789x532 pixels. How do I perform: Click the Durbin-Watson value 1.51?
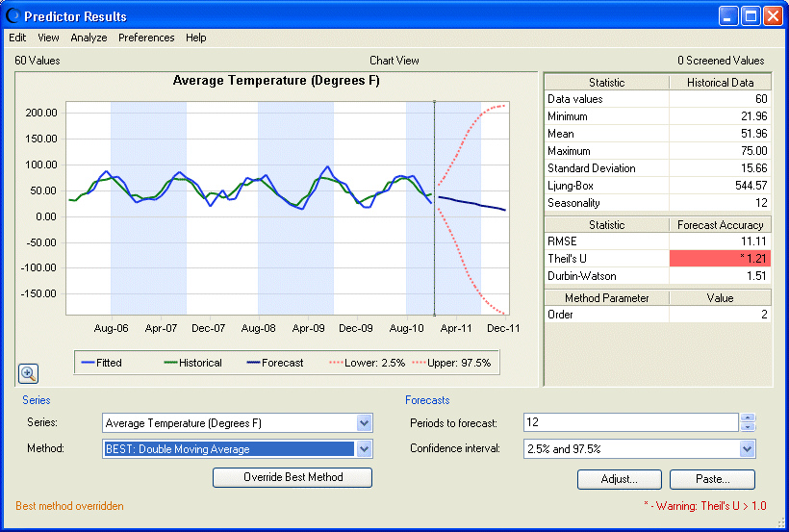pos(756,276)
